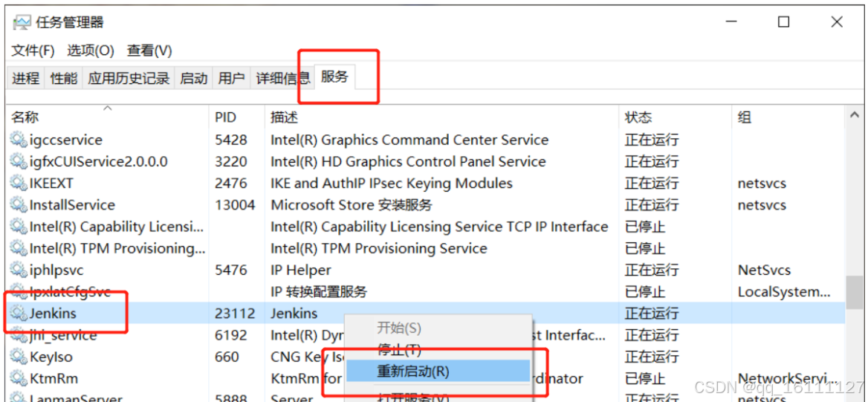Sort services by the PID column header
Viewport: 868px width, 402px height.
[x=237, y=117]
